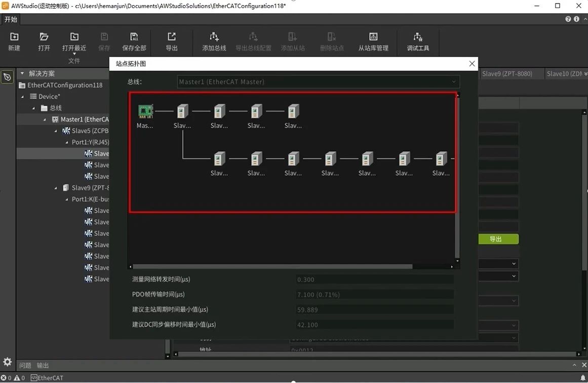This screenshot has height=383, width=588.
Task: Open the 总线 Master1 dropdown
Action: pos(319,81)
